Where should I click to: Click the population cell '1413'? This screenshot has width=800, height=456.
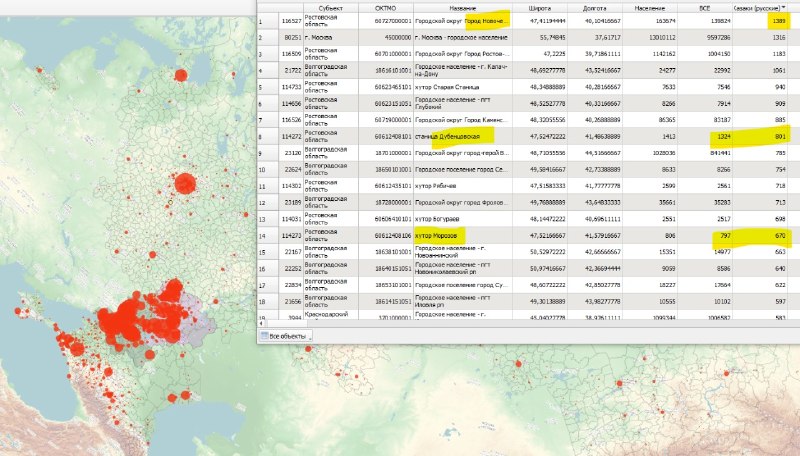[x=650, y=137]
